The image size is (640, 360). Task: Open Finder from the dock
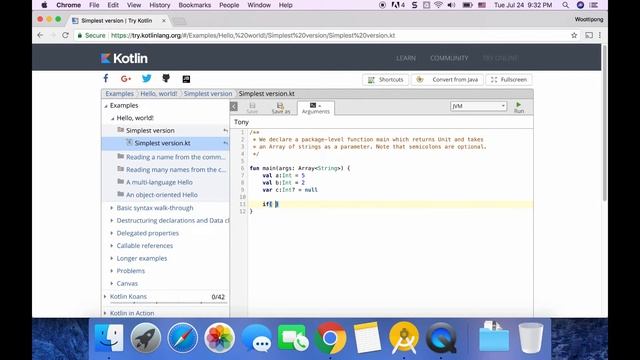point(109,338)
